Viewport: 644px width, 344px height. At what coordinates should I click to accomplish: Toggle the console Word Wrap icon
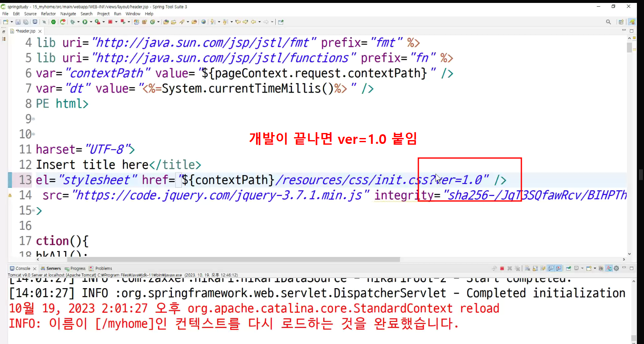543,269
